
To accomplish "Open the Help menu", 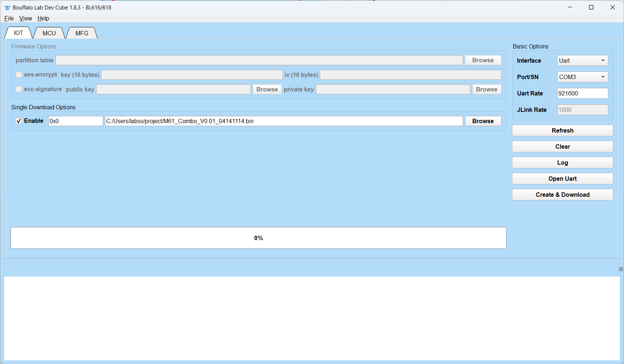I will point(43,18).
